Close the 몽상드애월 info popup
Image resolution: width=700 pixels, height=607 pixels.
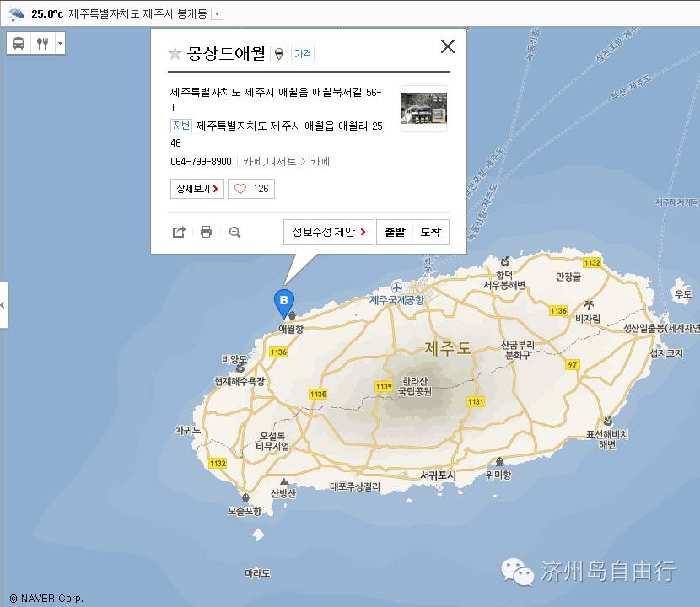coord(447,46)
